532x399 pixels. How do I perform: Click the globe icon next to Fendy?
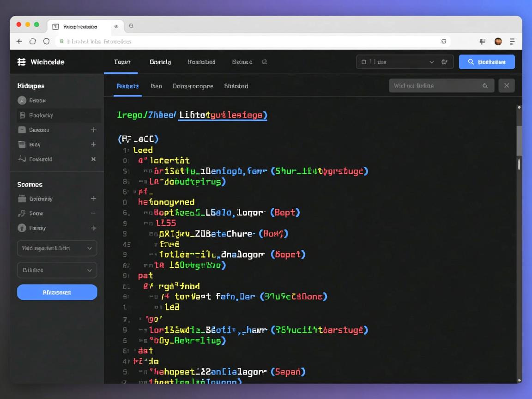pos(22,228)
